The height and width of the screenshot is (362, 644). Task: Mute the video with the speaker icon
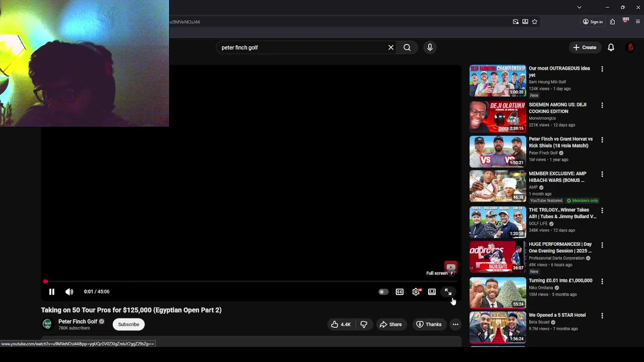pos(69,292)
